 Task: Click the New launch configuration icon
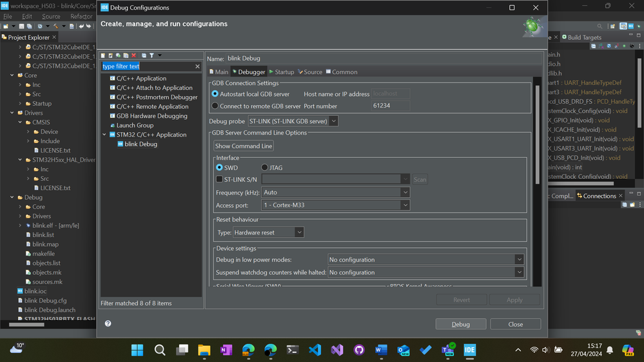[x=103, y=55]
